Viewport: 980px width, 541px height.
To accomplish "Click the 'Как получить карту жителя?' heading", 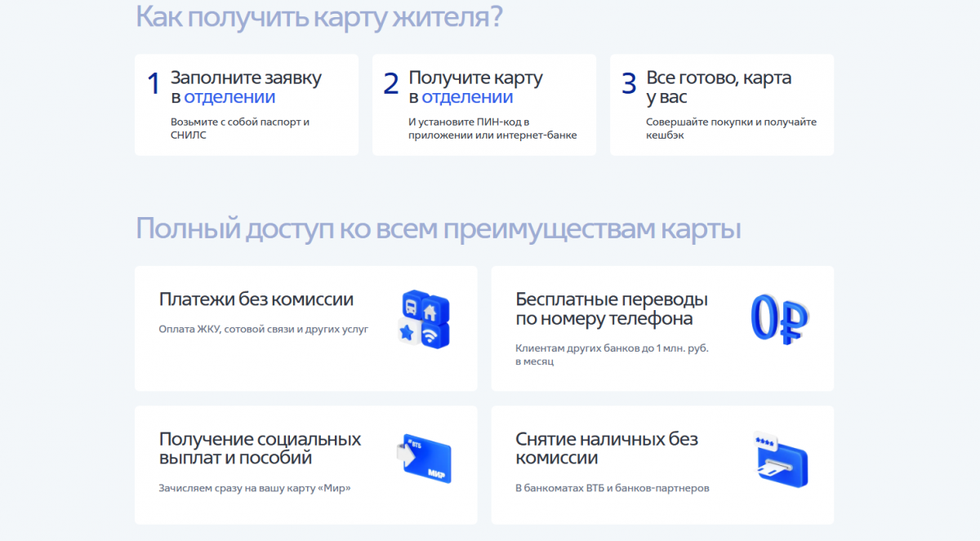I will click(x=318, y=17).
